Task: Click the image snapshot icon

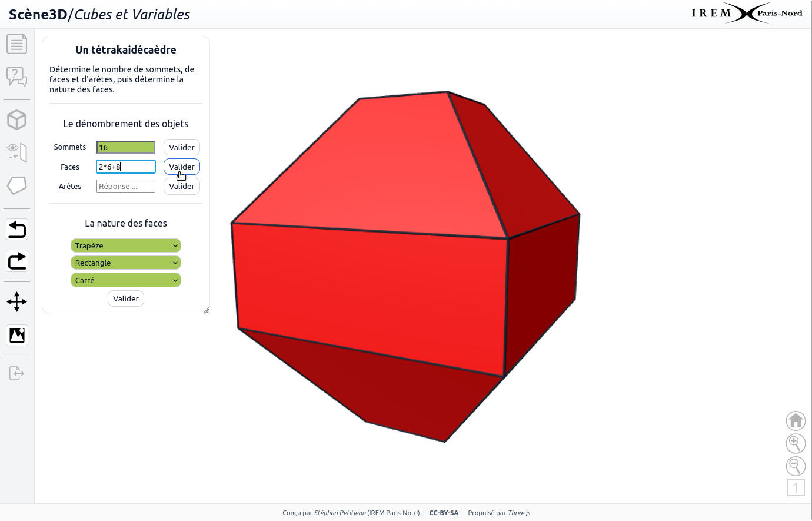Action: [17, 336]
